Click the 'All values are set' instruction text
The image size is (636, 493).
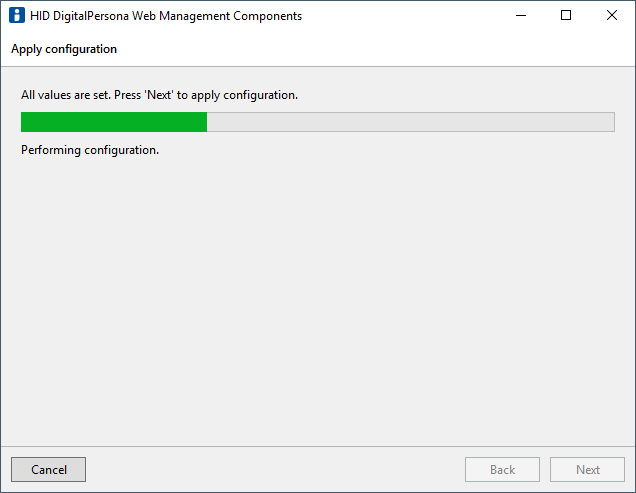click(159, 95)
